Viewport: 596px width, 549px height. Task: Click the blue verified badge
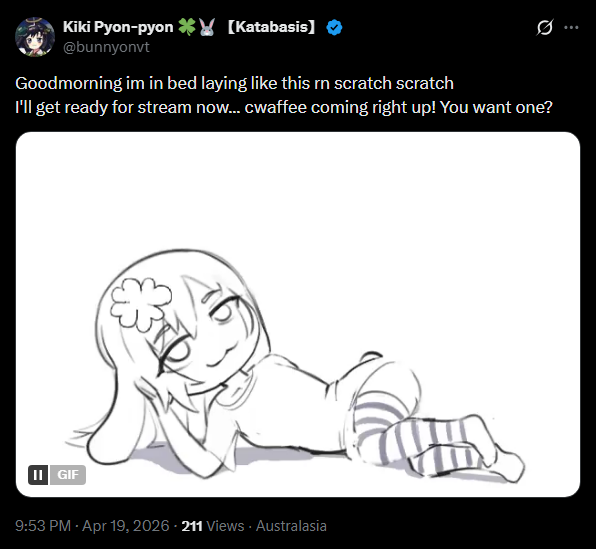tap(334, 27)
